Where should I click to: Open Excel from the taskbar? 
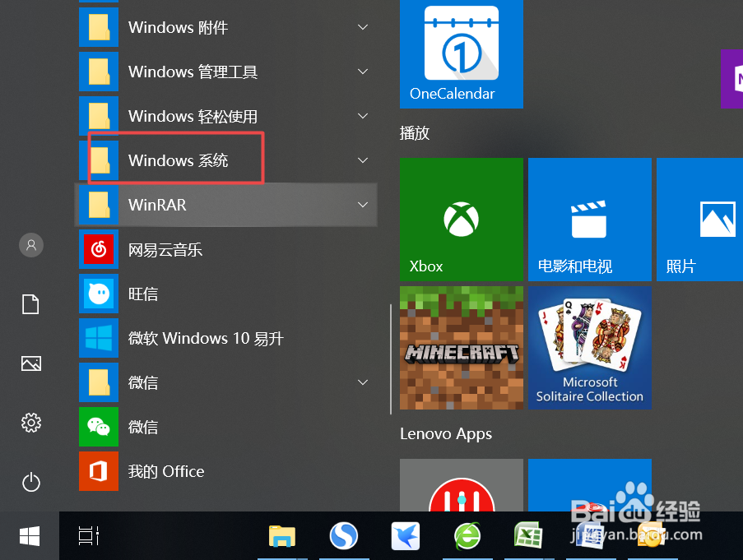(x=528, y=536)
